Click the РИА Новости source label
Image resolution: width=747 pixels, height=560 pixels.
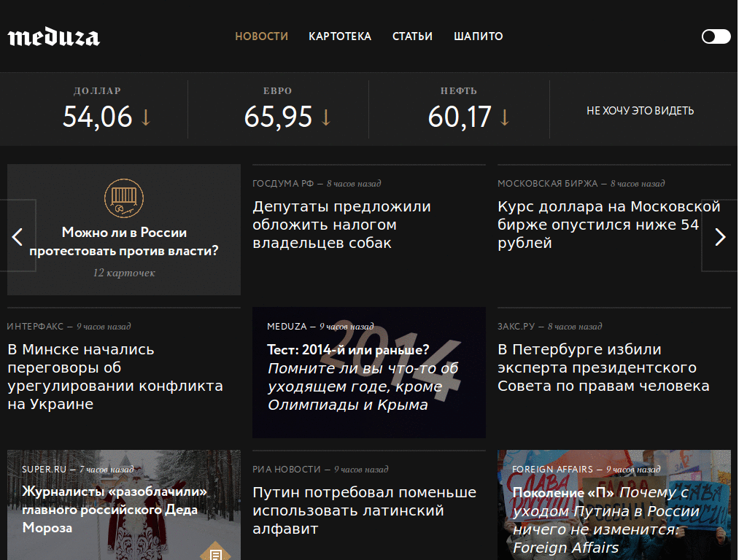coord(287,469)
